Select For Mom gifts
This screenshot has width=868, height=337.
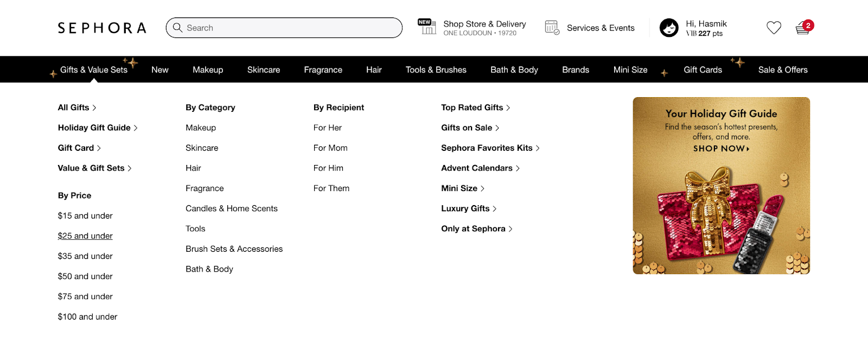click(x=330, y=148)
